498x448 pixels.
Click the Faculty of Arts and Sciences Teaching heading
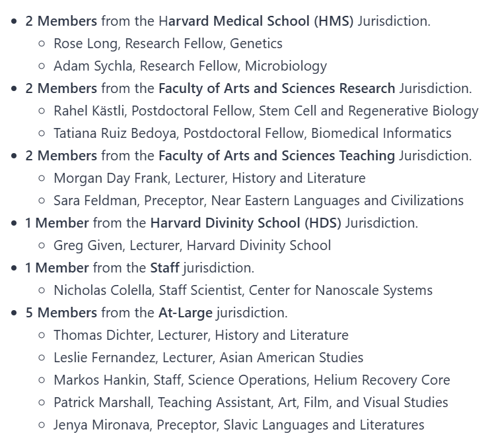pyautogui.click(x=276, y=156)
